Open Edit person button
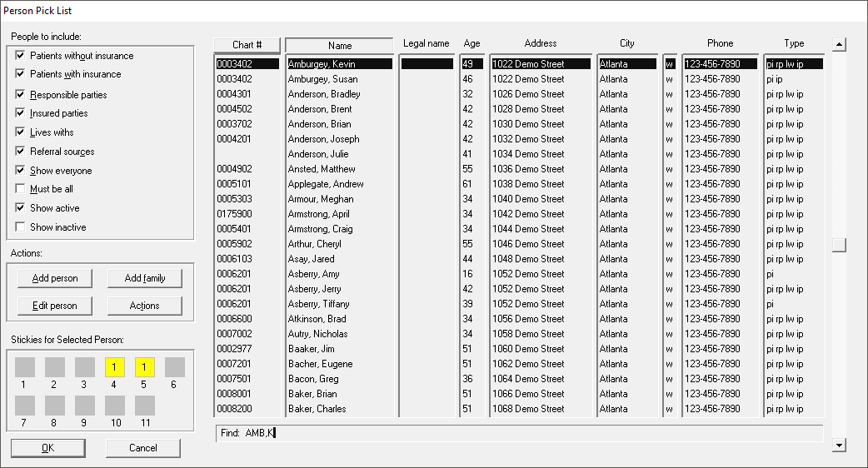This screenshot has height=468, width=868. point(55,306)
